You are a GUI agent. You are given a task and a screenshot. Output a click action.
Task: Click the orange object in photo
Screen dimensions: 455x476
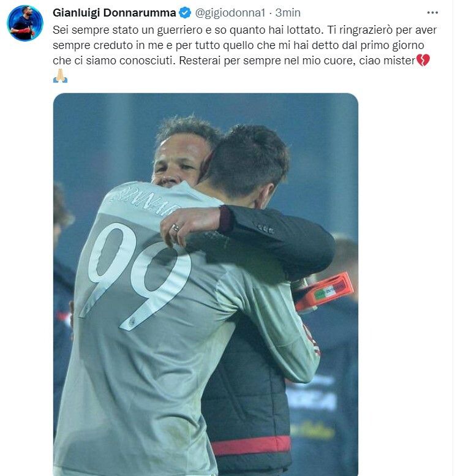[x=325, y=292]
